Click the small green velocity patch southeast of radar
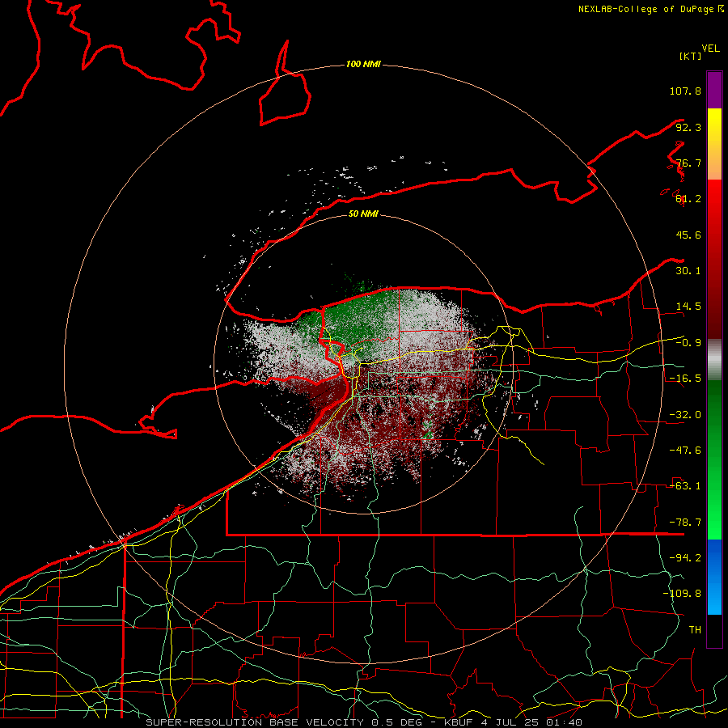Viewport: 728px width, 728px height. point(428,432)
